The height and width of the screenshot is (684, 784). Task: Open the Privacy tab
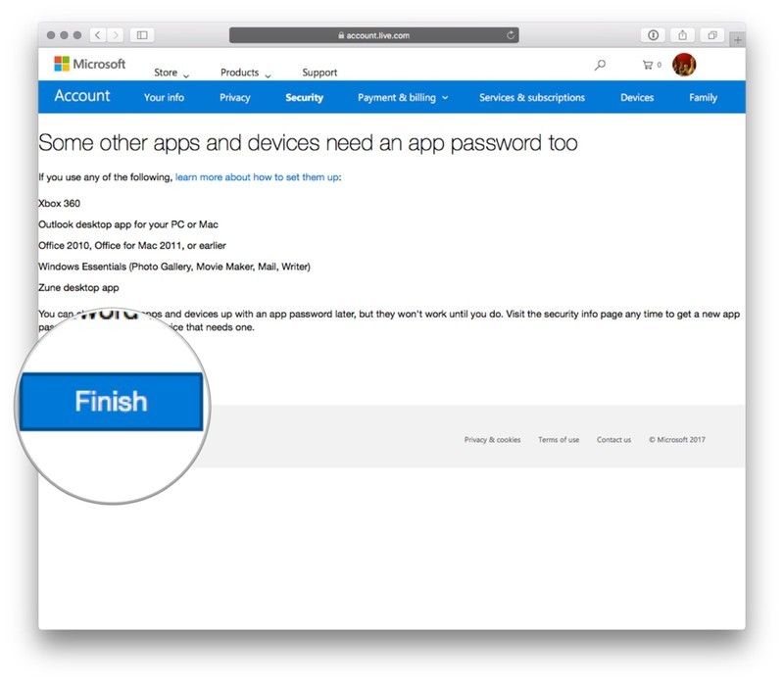(235, 98)
